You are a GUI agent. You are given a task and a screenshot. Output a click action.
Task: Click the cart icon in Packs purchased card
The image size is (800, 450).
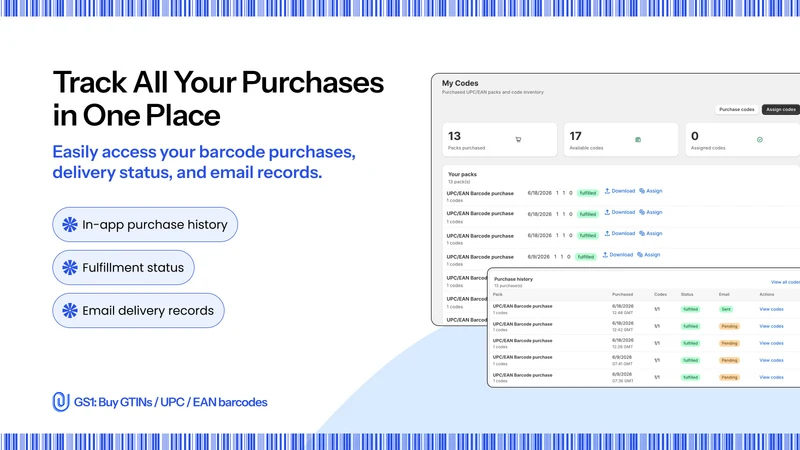(x=518, y=139)
